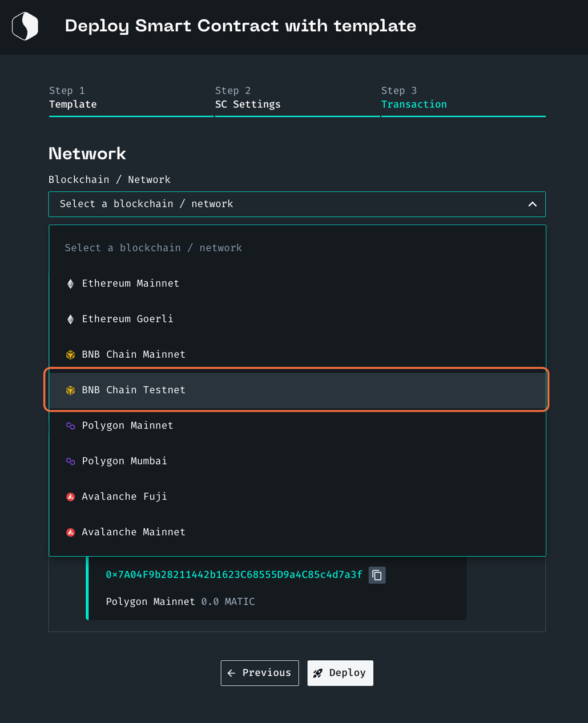Select BNB Chain Testnet from the list

click(134, 390)
